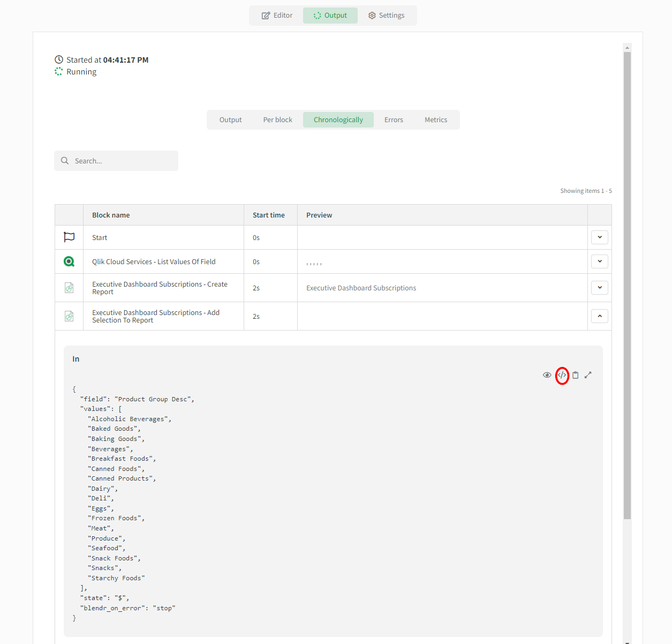Click the Add Selection To Report icon
The width and height of the screenshot is (672, 644).
click(x=69, y=316)
